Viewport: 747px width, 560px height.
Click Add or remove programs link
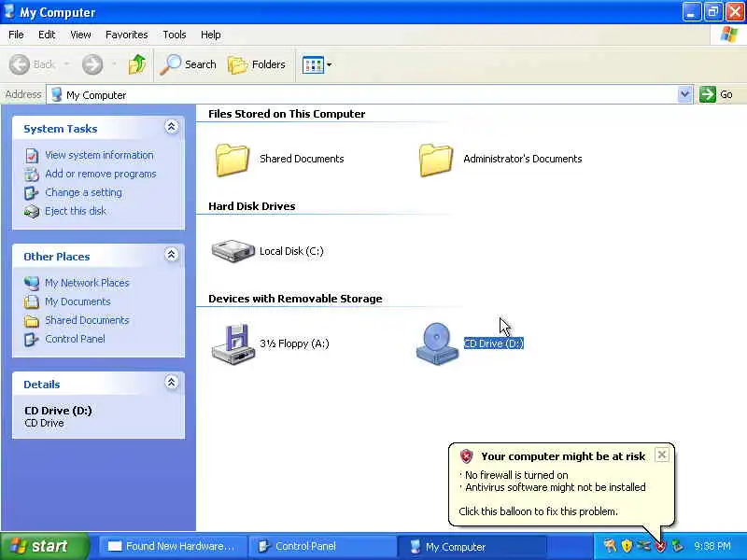(101, 174)
